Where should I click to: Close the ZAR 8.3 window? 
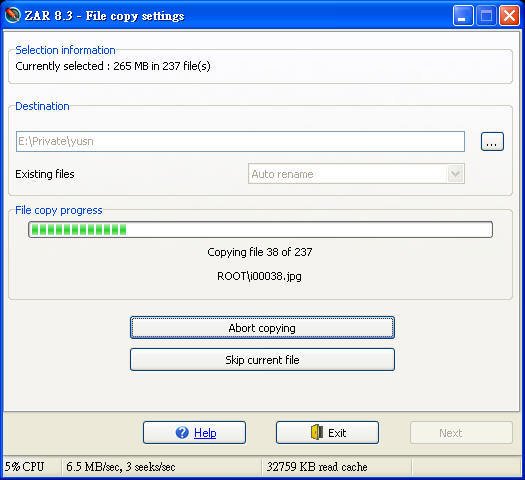point(509,15)
